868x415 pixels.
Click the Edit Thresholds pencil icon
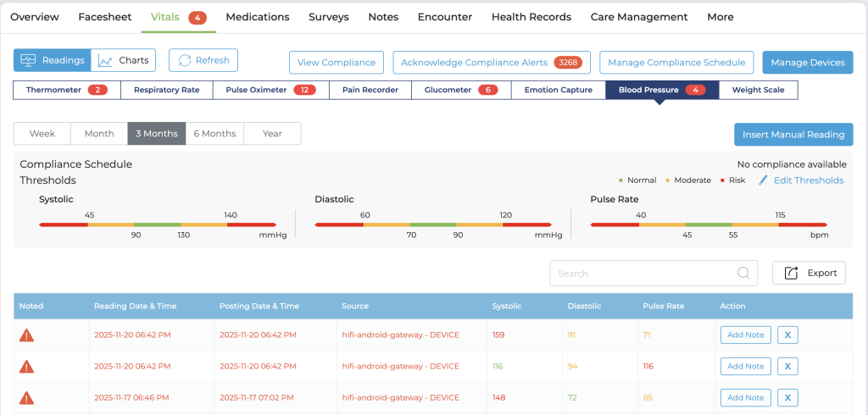tap(763, 180)
